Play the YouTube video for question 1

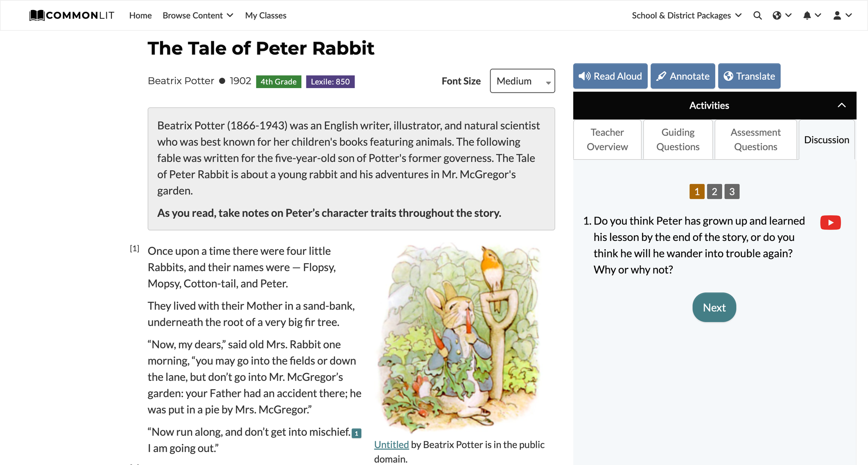(x=830, y=222)
